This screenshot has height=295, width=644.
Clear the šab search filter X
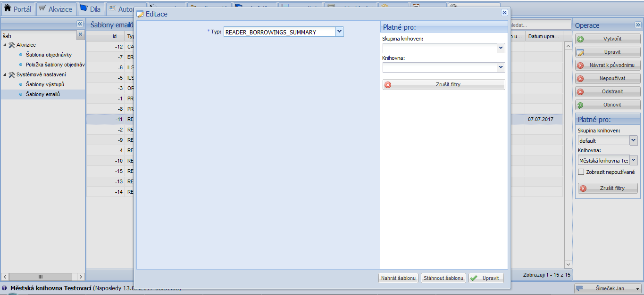80,34
